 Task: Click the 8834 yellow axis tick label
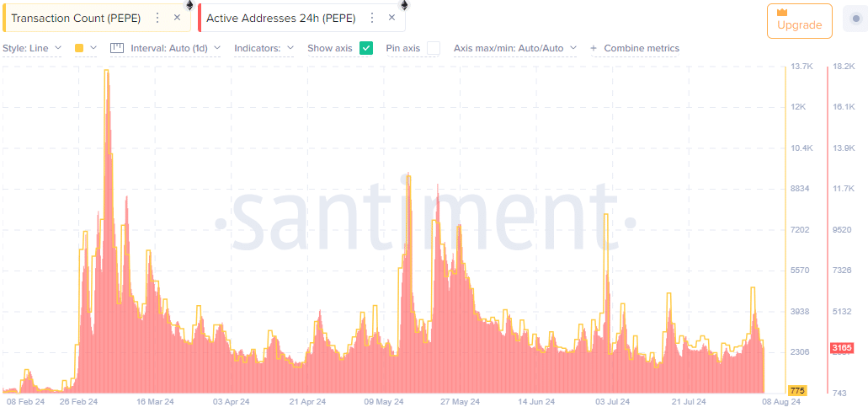[x=801, y=189]
